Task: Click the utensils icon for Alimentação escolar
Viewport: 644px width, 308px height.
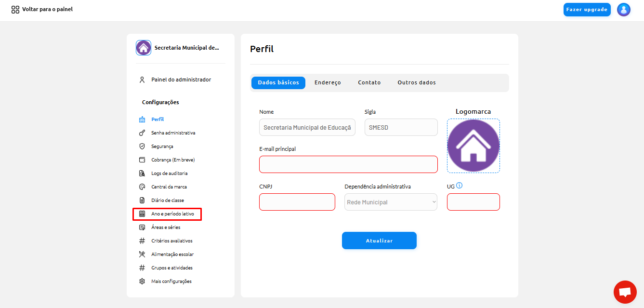Action: 142,254
